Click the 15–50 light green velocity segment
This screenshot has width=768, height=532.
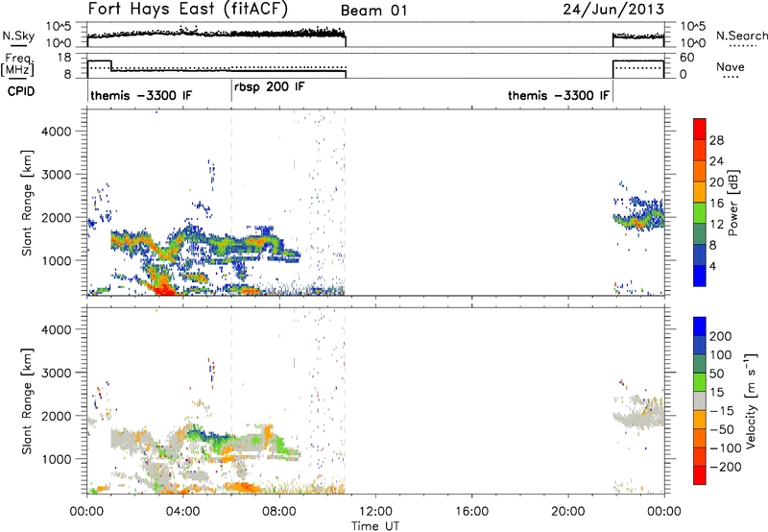700,382
